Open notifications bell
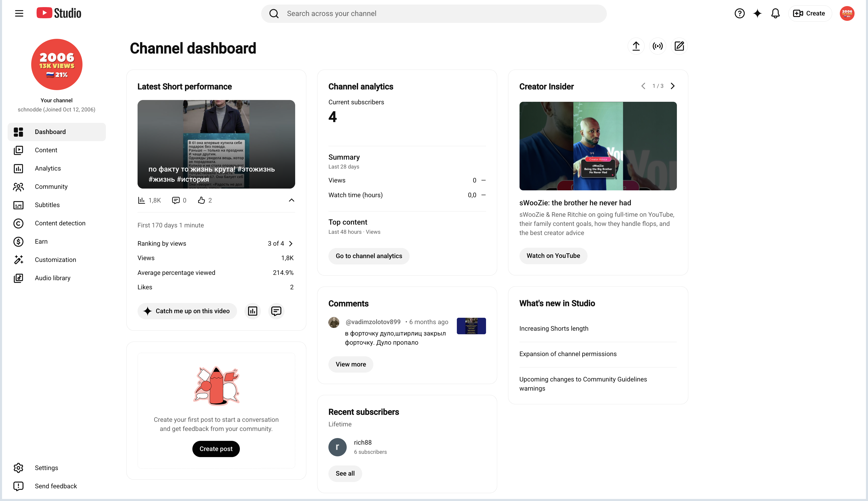The width and height of the screenshot is (868, 501). (x=775, y=13)
